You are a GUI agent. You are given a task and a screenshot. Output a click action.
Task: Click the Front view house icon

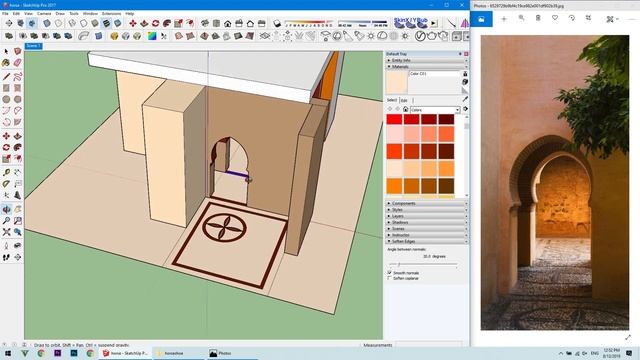tap(228, 23)
